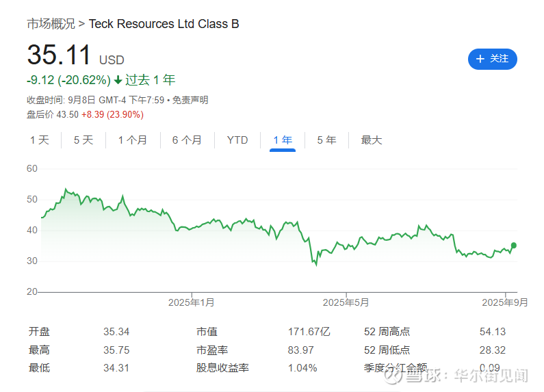Click the 市值 value 171.67亿
The height and width of the screenshot is (392, 544).
click(x=309, y=332)
